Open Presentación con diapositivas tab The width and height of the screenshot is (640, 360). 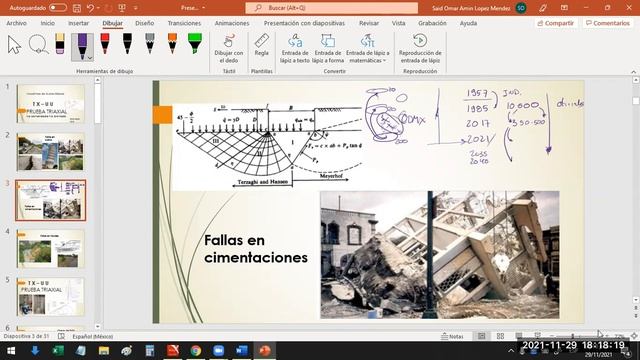click(304, 23)
